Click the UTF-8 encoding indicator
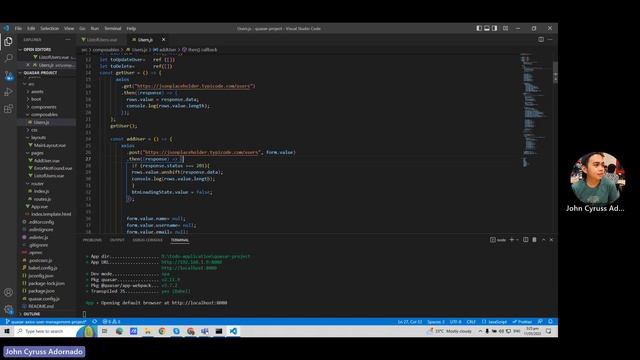 (x=456, y=322)
